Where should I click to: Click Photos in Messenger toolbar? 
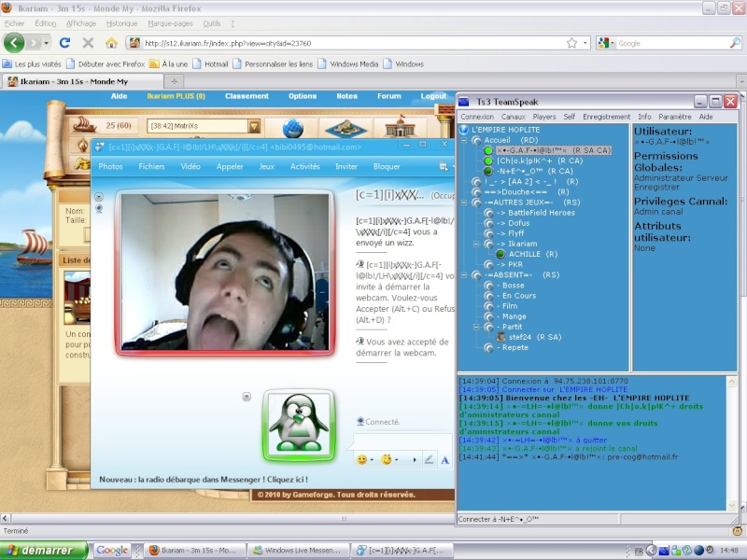[110, 167]
